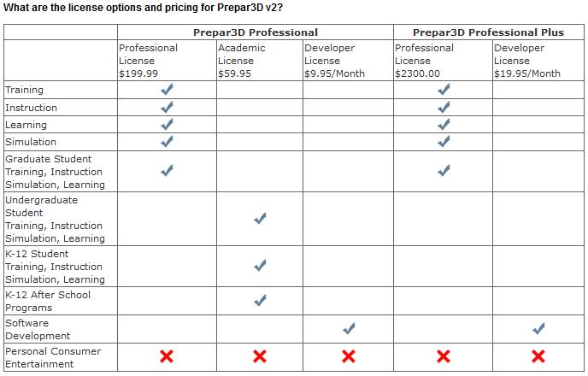Click the Personal Consumer Entertainment row label

point(53,358)
